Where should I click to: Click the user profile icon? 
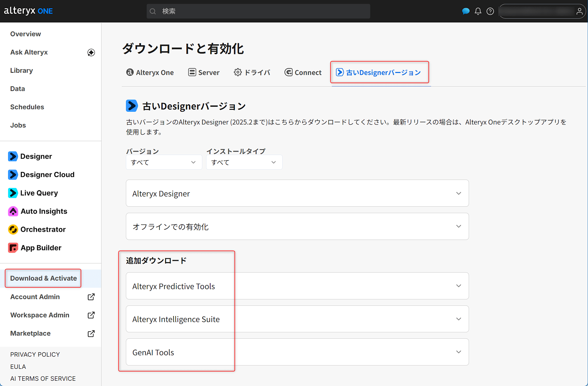click(x=579, y=11)
